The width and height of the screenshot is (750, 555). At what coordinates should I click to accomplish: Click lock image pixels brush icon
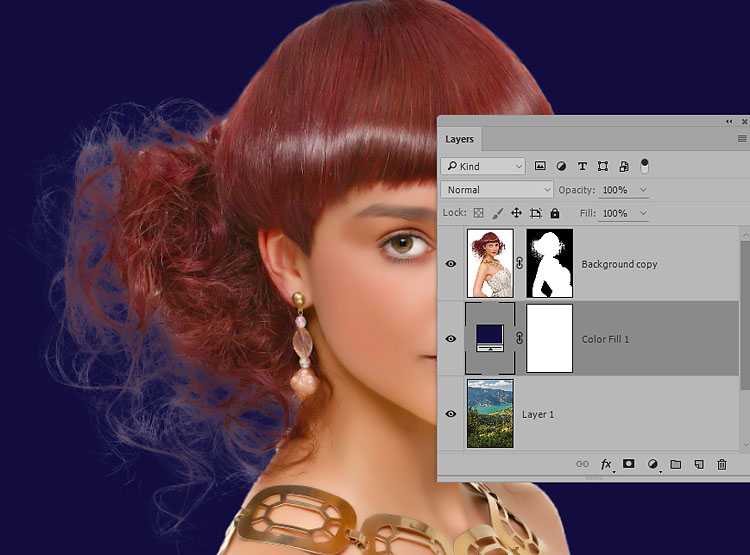pos(497,213)
